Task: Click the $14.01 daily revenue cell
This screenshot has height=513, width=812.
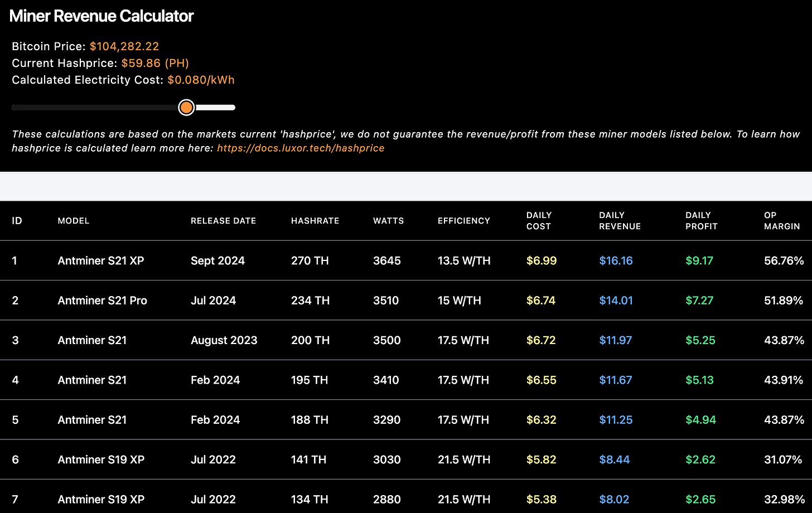Action: point(616,301)
